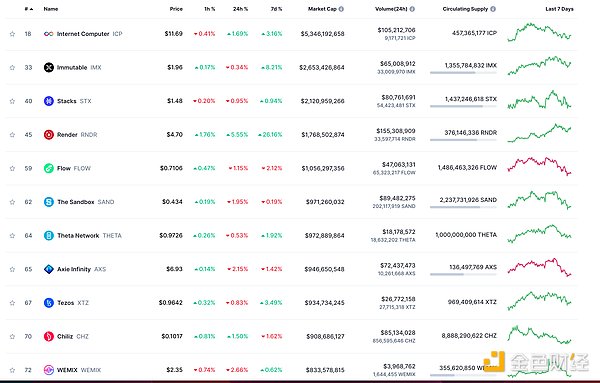The width and height of the screenshot is (600, 383).
Task: Click the Immutable circulating supply progress bar
Action: 463,73
